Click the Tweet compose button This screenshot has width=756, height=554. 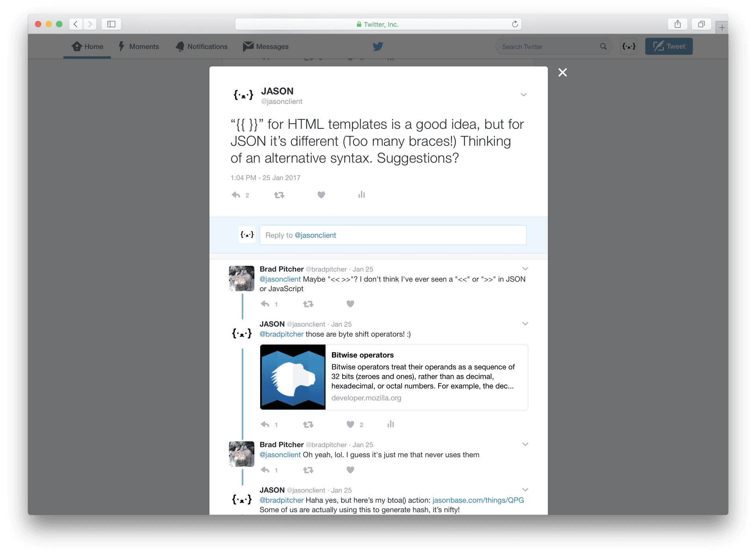pos(669,46)
